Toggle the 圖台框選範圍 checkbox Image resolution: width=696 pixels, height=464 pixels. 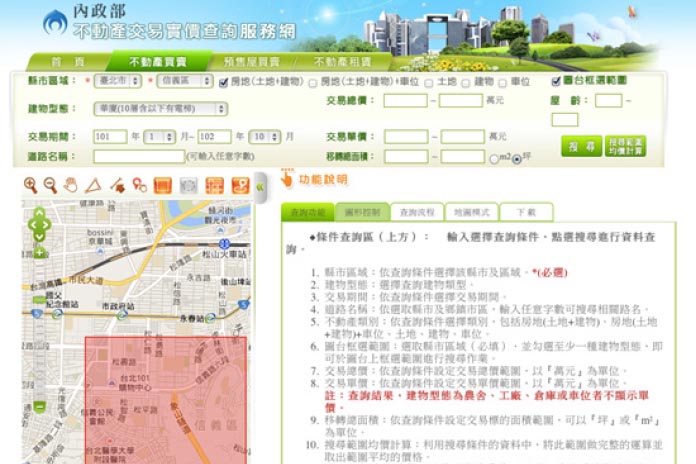point(556,82)
